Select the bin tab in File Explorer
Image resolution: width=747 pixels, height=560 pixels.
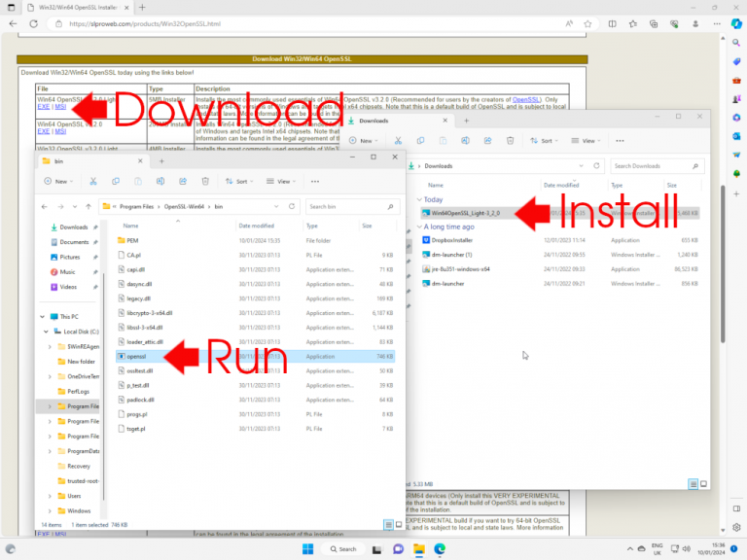point(93,161)
